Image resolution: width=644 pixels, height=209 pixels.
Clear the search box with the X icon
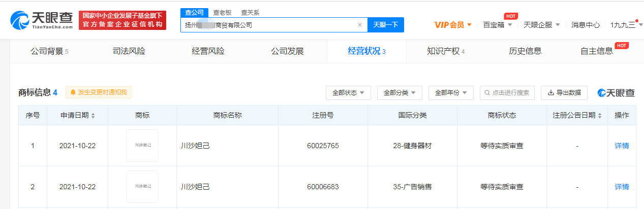pyautogui.click(x=360, y=25)
